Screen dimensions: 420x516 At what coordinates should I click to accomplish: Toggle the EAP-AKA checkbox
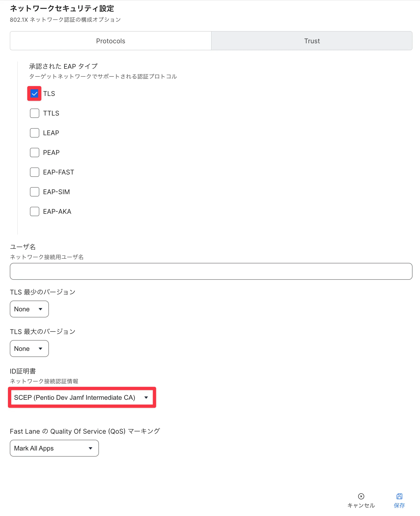34,211
